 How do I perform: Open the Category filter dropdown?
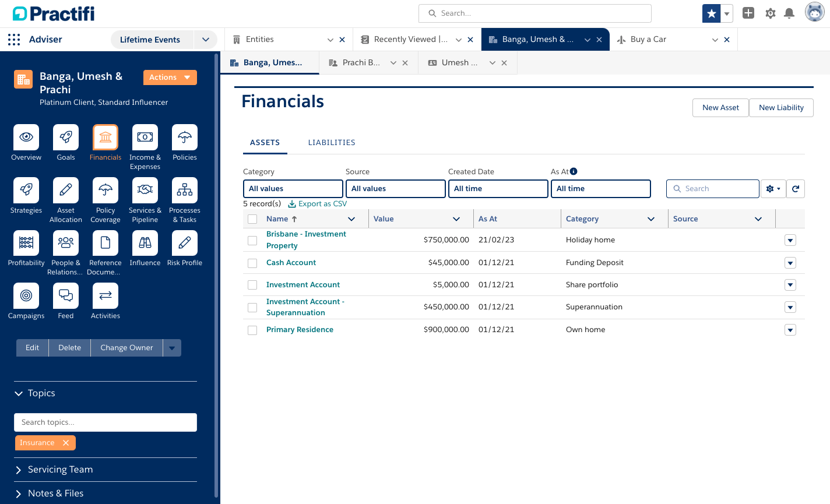click(x=293, y=189)
